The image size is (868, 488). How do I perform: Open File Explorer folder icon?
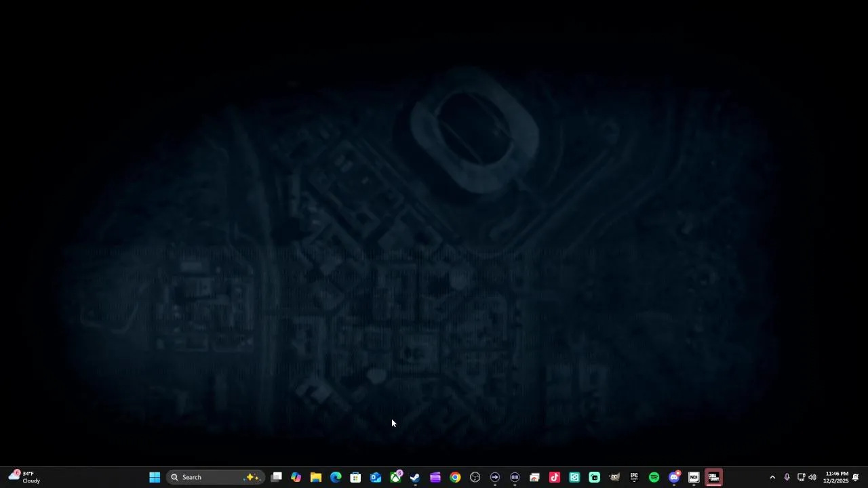[x=316, y=477]
